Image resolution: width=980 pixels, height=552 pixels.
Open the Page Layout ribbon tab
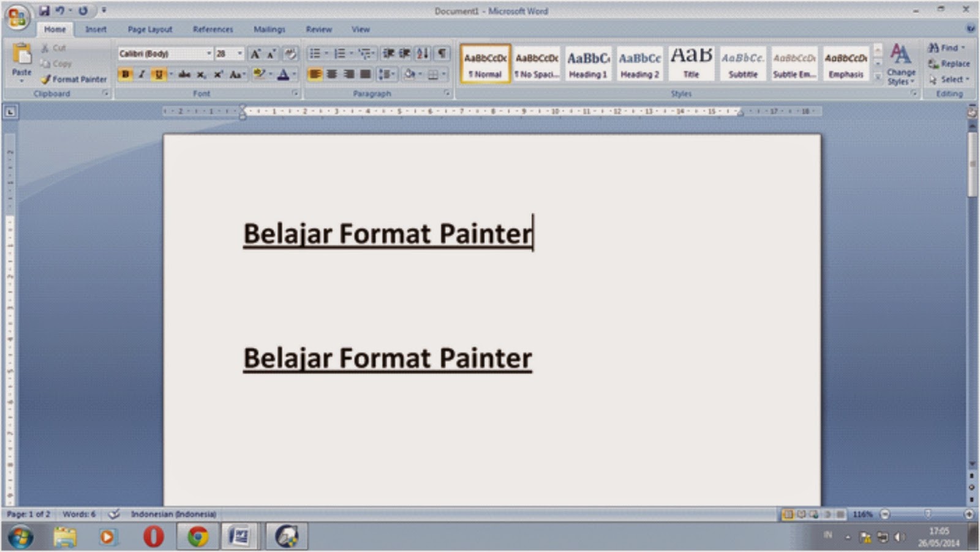[149, 29]
